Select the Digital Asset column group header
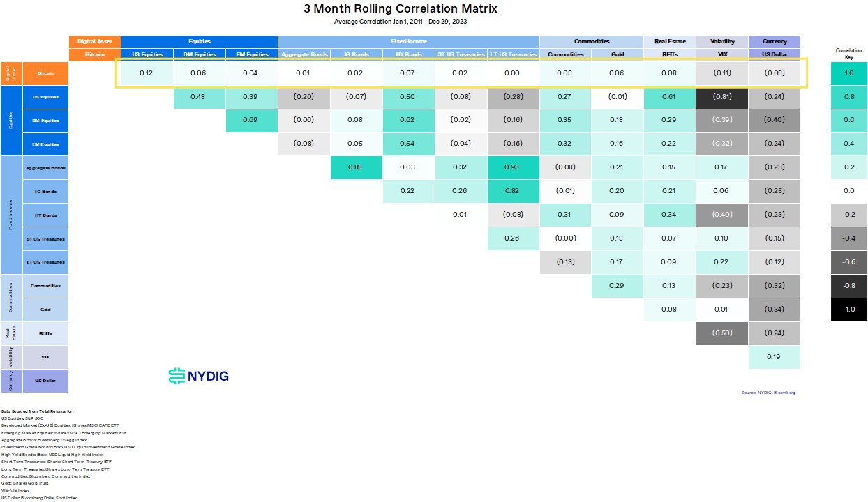 coord(94,42)
